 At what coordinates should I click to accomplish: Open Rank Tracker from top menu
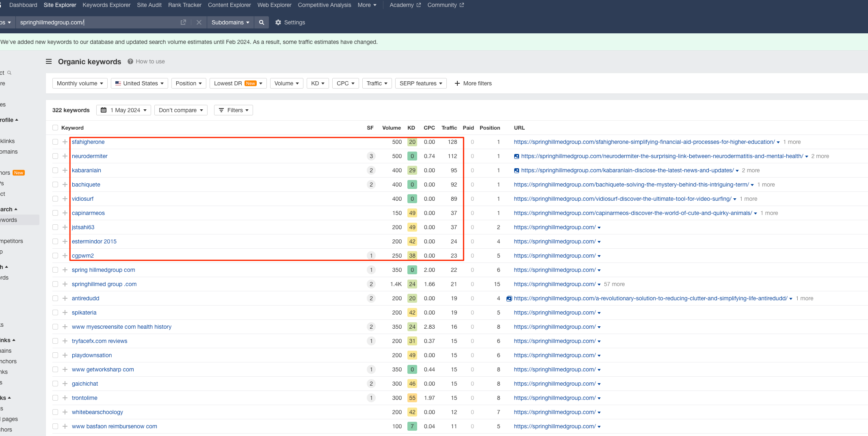(185, 5)
